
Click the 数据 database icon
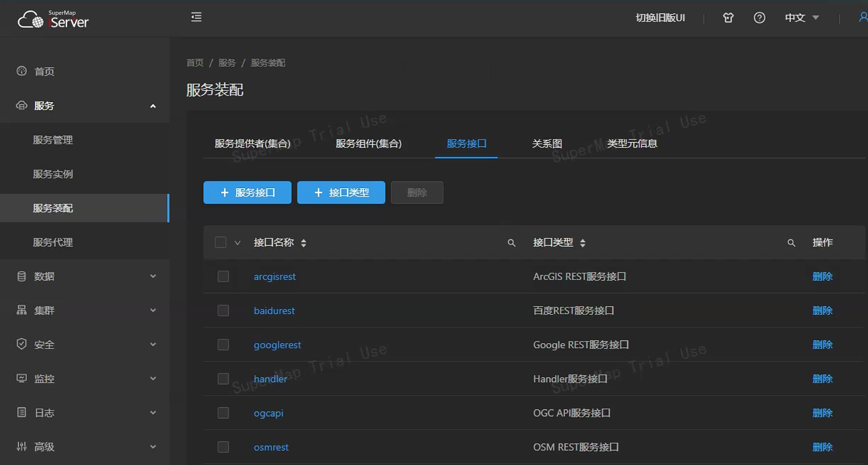pos(21,276)
